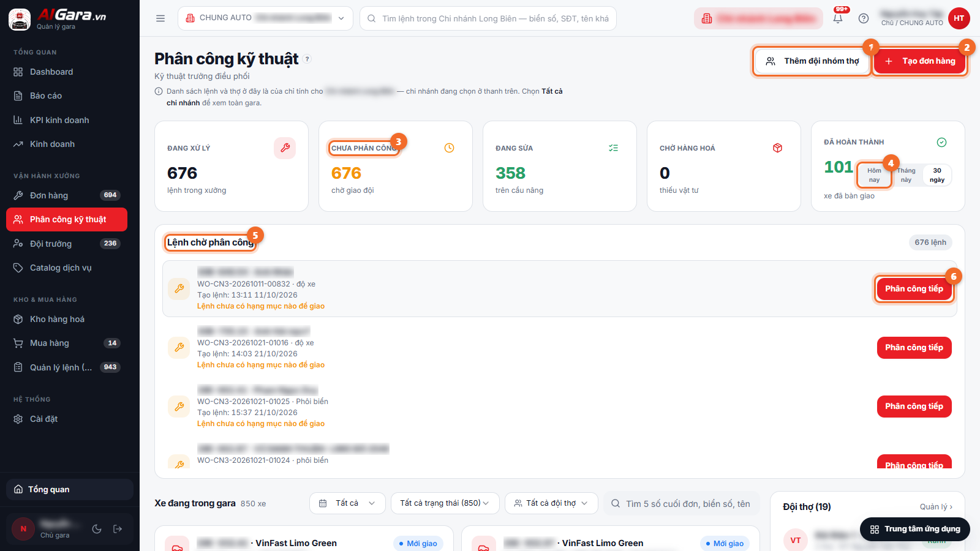Open Mua hàng sidebar item
The image size is (980, 551).
tap(67, 343)
